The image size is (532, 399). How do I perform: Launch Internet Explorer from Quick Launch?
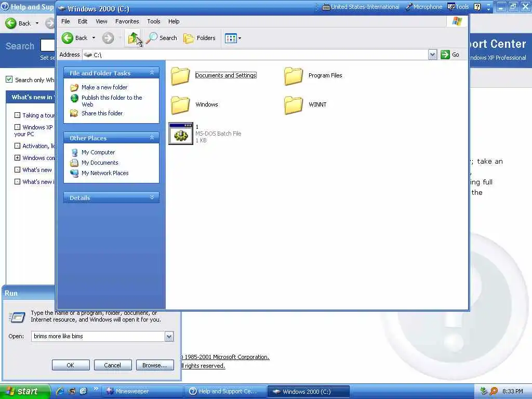(x=60, y=391)
